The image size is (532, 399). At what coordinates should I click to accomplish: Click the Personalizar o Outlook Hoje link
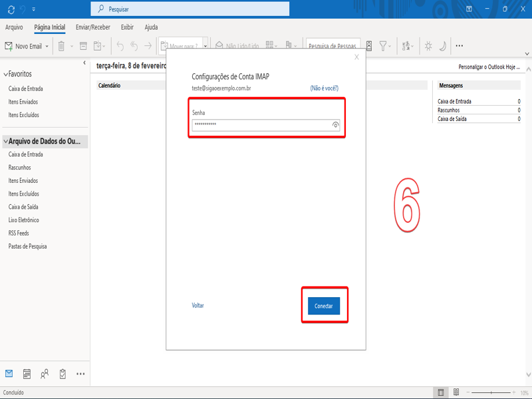point(489,67)
